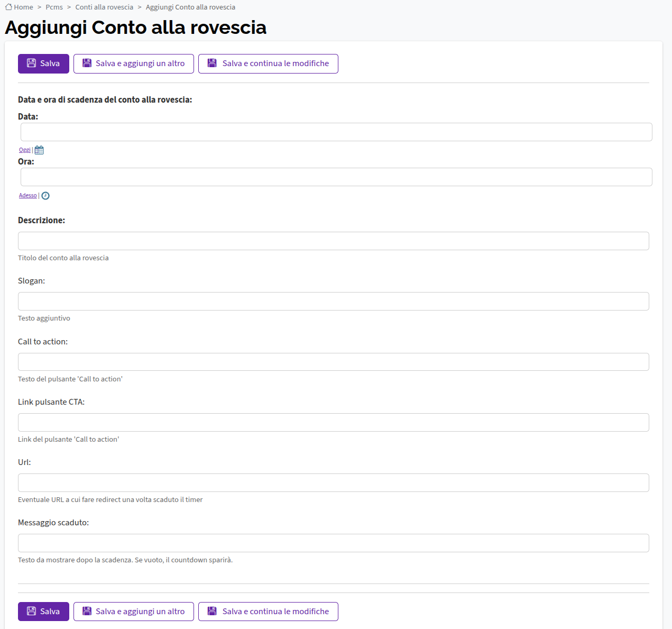Click the 'Slogan:' field label
Screen dimensions: 672x629
[x=32, y=281]
